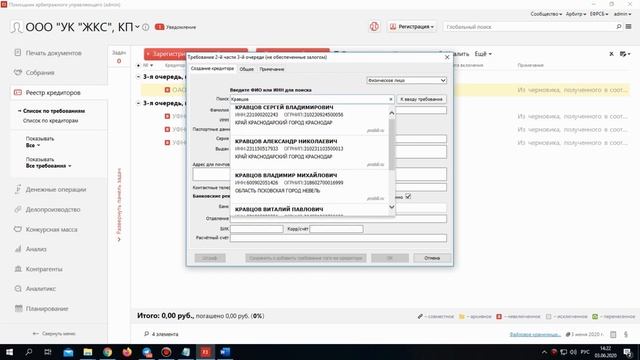
Task: Click К вводу требования button
Action: 421,99
